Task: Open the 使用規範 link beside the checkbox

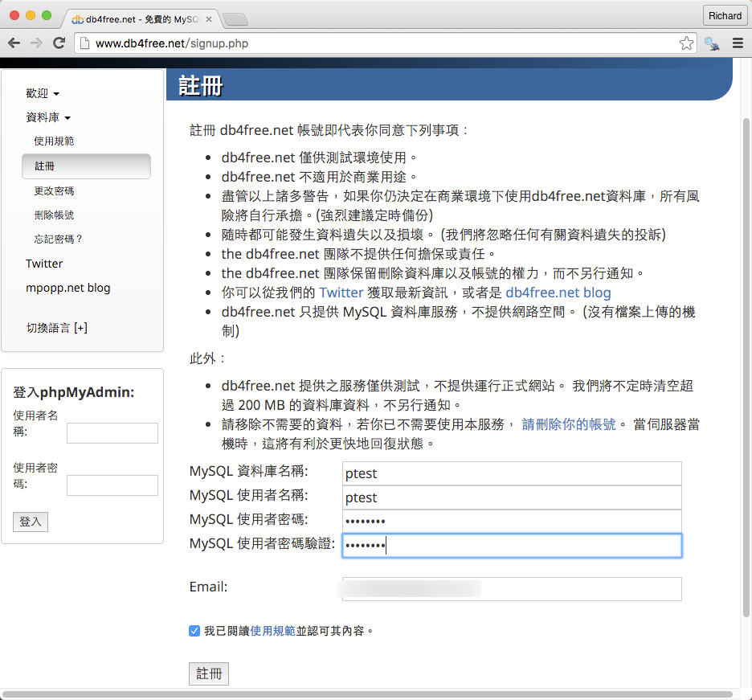Action: tap(272, 631)
